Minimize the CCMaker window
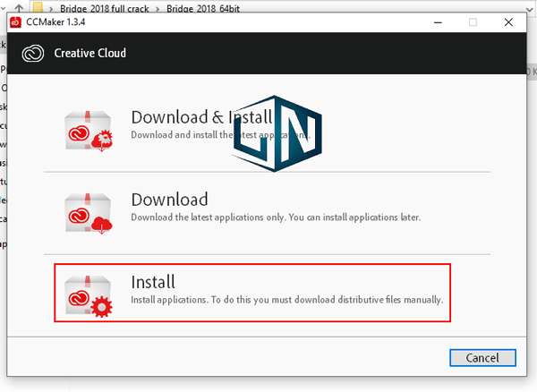This screenshot has height=392, width=537. click(438, 22)
